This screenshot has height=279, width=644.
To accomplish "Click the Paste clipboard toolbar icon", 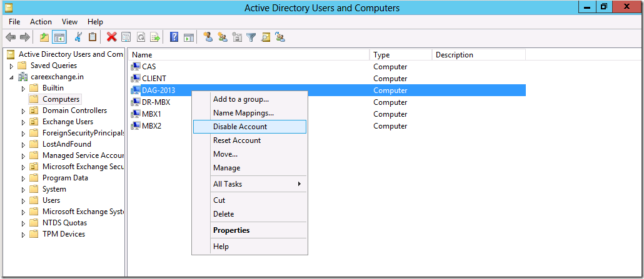I will 93,37.
